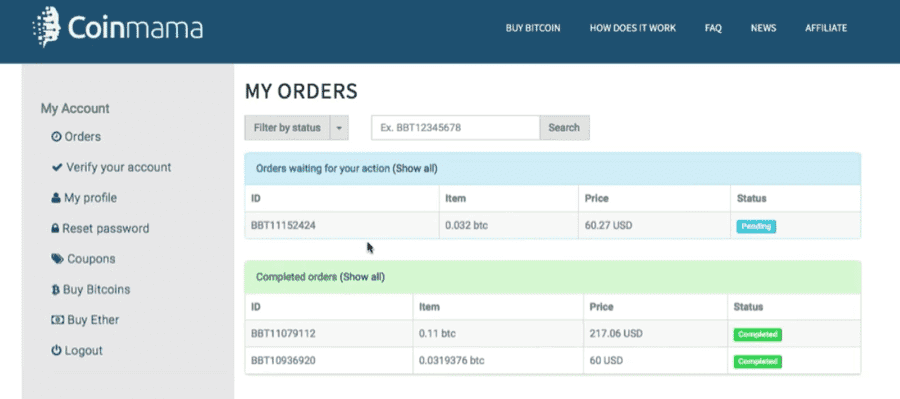
Task: Show all orders waiting for your action
Action: [415, 169]
